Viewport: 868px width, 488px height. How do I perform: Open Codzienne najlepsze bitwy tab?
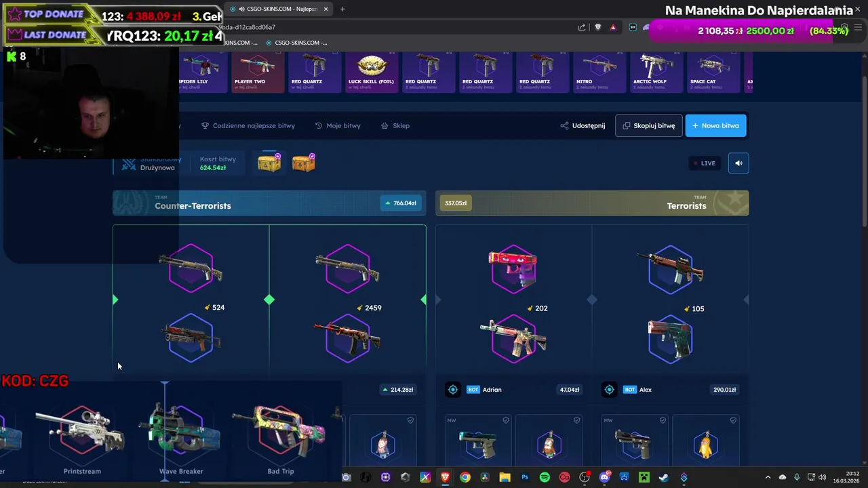(248, 125)
